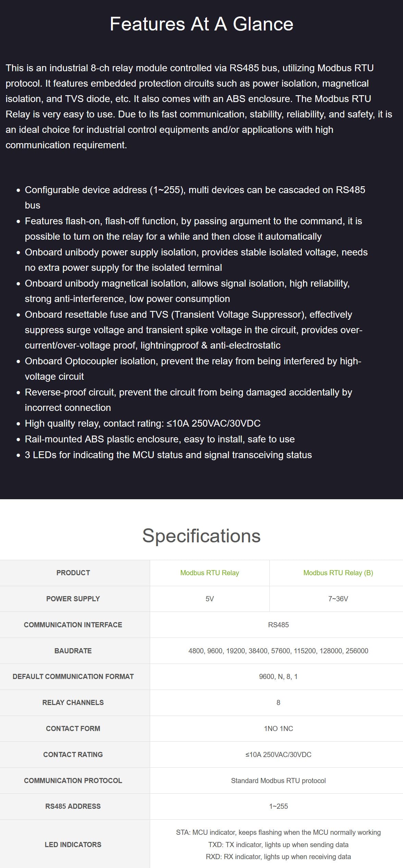The width and height of the screenshot is (403, 868).
Task: Click the RS485 interface value cell
Action: (278, 625)
